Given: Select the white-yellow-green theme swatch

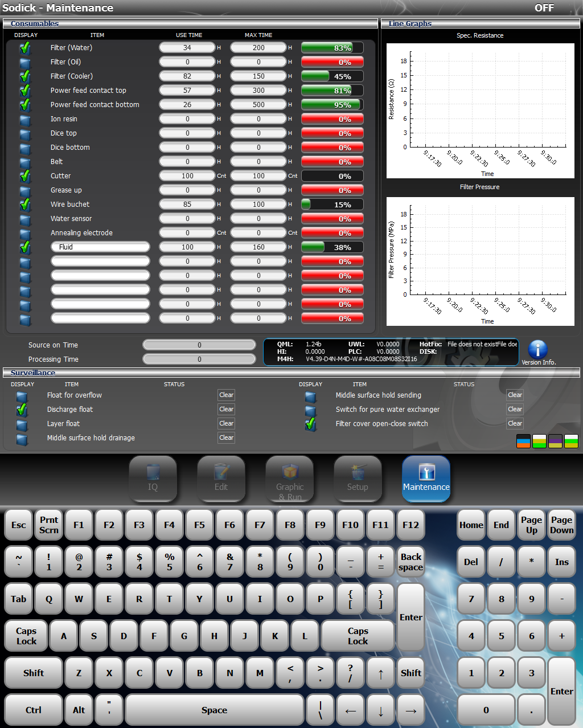Looking at the screenshot, I should tap(571, 441).
